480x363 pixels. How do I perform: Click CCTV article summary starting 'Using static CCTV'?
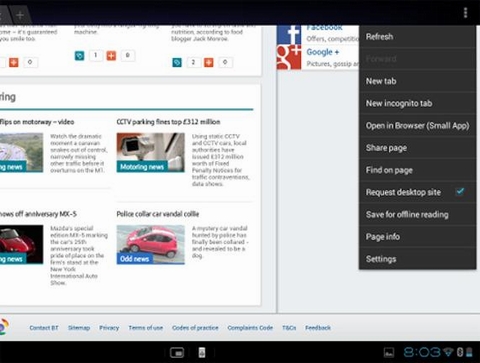221,160
